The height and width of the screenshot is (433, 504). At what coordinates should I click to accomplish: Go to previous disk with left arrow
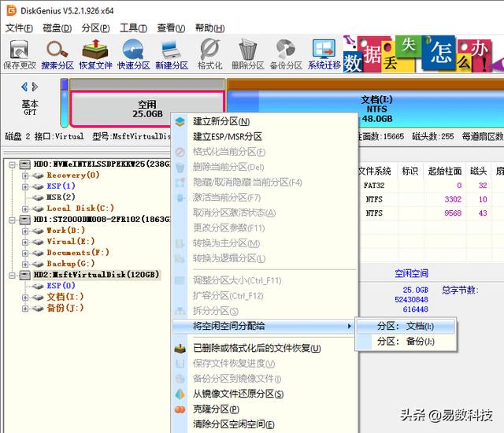point(24,87)
